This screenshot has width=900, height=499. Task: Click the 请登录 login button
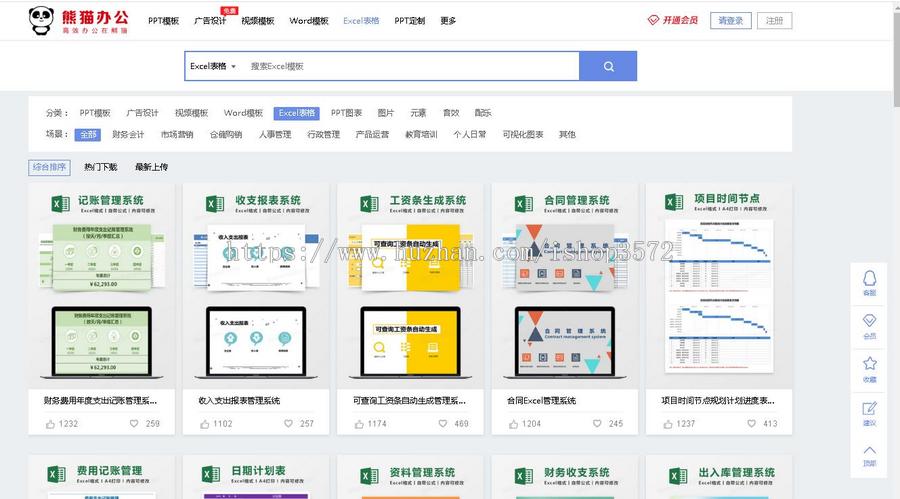pyautogui.click(x=731, y=21)
